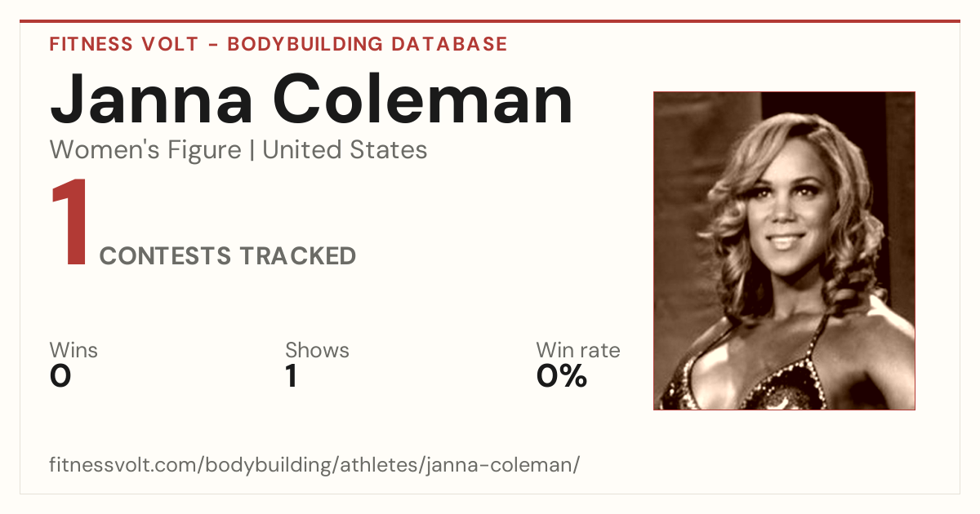Click the Wins stat label
980x514 pixels.
coord(73,350)
